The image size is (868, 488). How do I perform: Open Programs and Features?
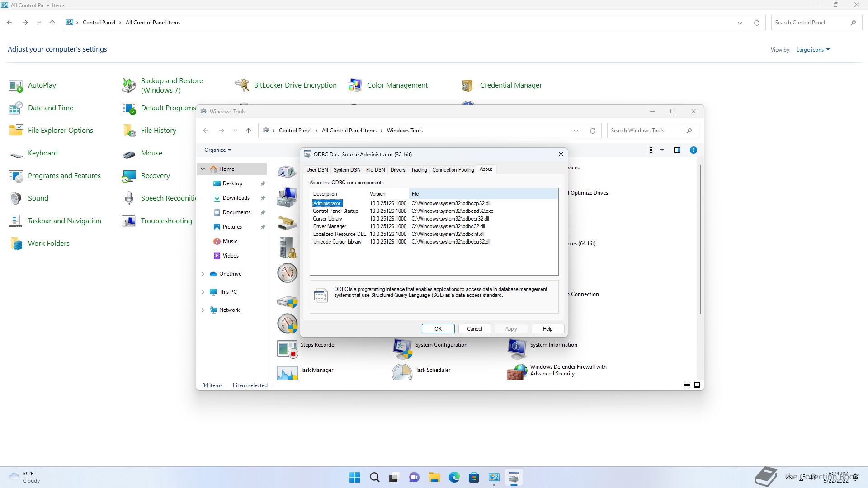pos(55,176)
